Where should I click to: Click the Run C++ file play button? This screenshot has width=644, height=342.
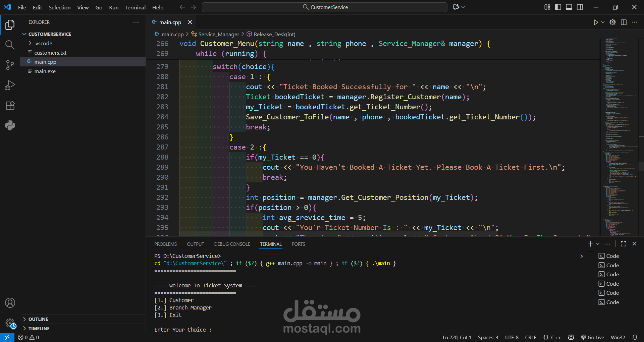tap(596, 22)
